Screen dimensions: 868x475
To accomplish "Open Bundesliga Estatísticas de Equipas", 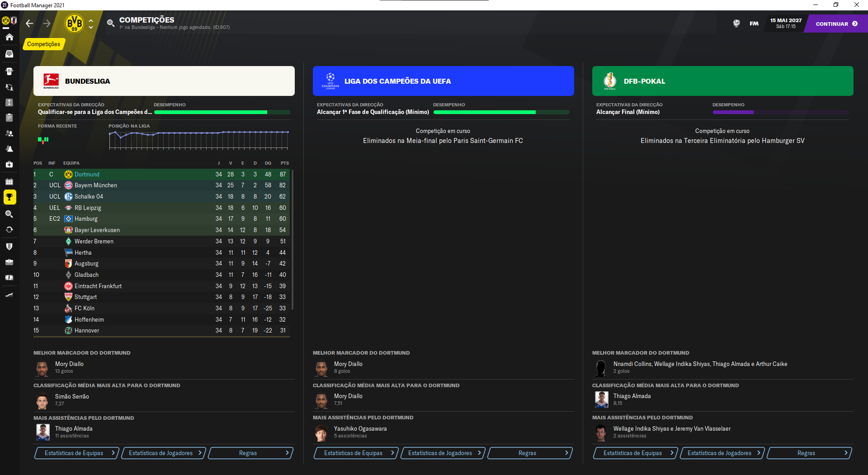I will coord(76,453).
